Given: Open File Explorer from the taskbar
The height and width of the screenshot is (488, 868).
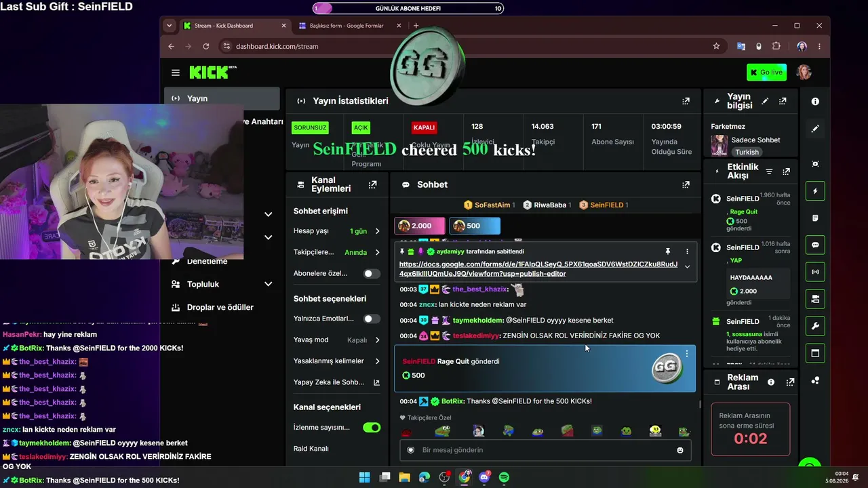Looking at the screenshot, I should 404,477.
